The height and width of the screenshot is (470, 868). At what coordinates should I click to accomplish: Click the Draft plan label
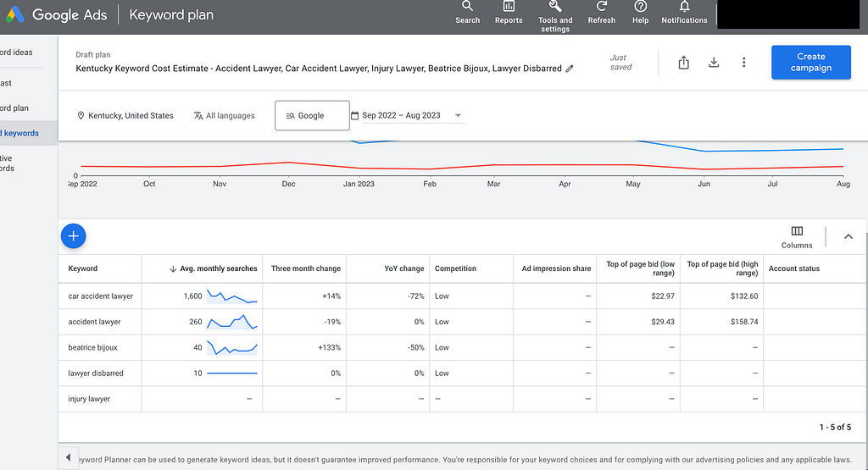click(93, 55)
